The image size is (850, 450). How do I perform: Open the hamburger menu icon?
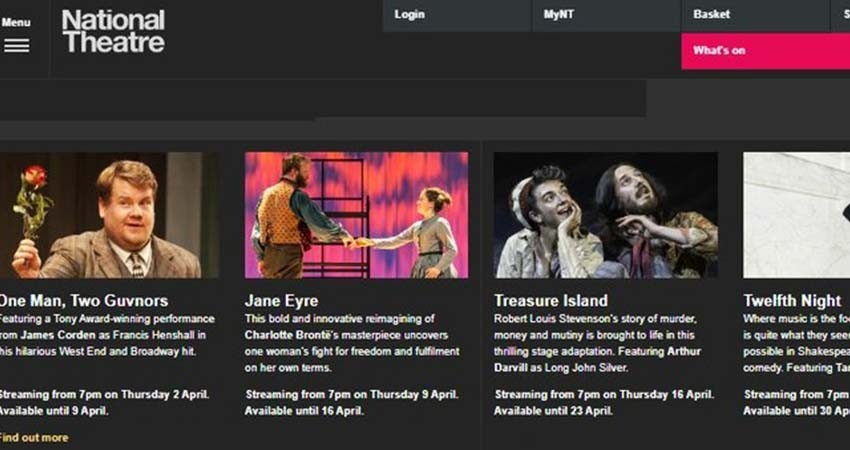point(17,45)
